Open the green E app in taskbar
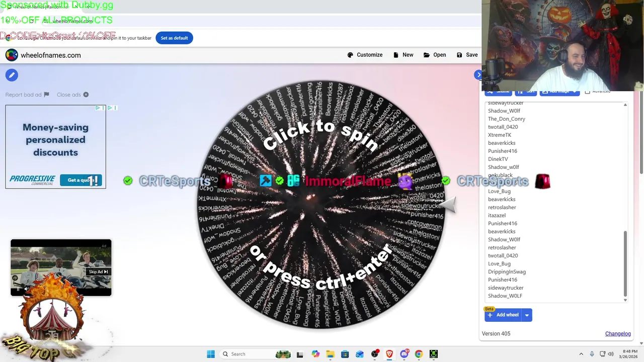This screenshot has height=362, width=644. click(434, 354)
